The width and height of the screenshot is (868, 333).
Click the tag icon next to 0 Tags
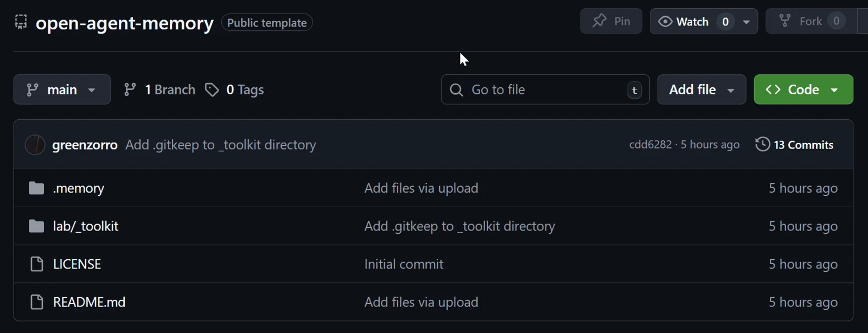click(x=212, y=89)
